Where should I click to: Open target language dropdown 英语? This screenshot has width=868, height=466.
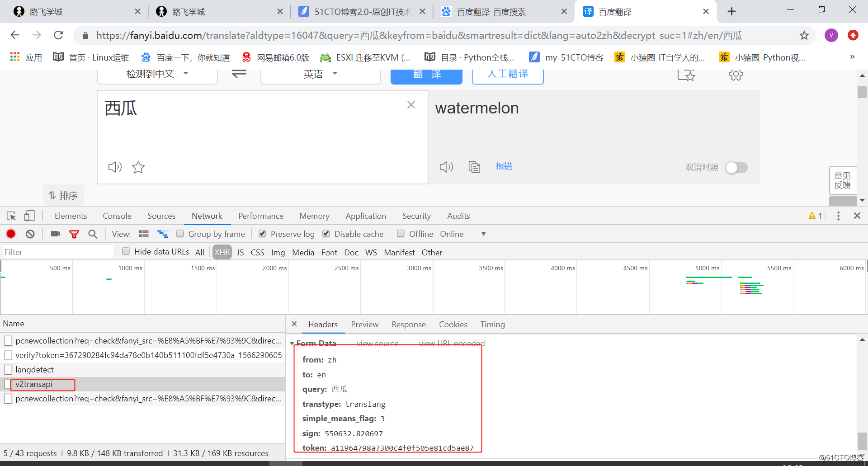click(x=321, y=74)
